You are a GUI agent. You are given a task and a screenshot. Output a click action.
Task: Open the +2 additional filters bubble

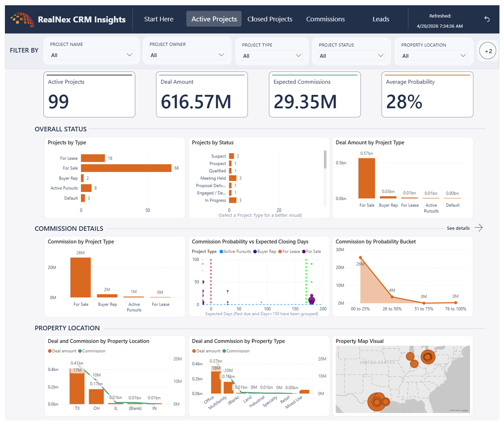488,51
